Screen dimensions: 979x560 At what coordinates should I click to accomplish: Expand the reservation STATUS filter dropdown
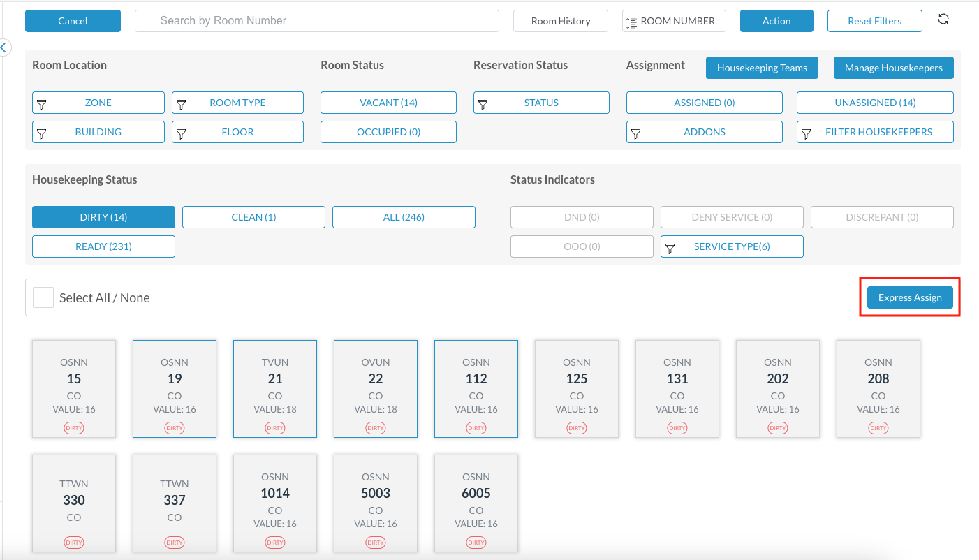coord(541,103)
